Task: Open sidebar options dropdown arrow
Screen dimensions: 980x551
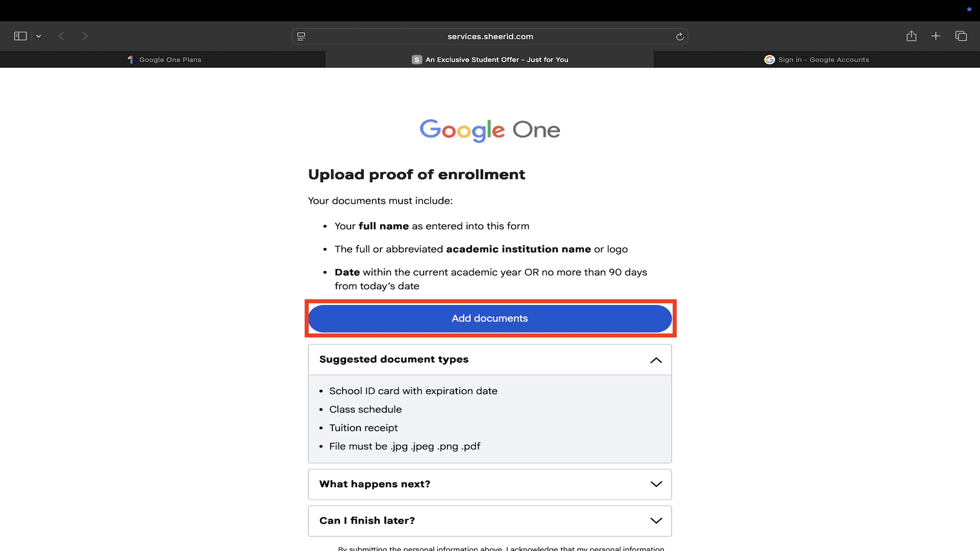Action: pos(39,36)
